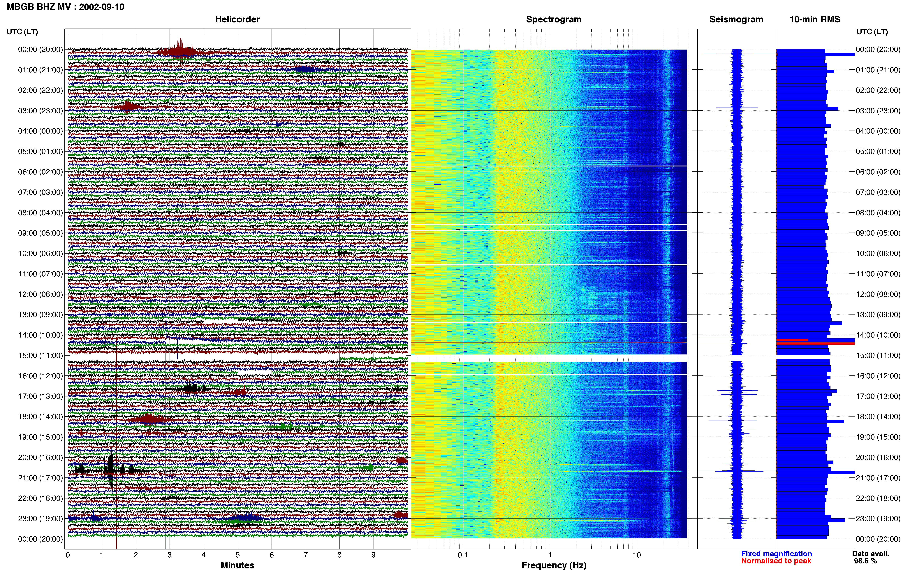
Task: Click left time label '21:00 (17:00)'
Action: [x=41, y=478]
